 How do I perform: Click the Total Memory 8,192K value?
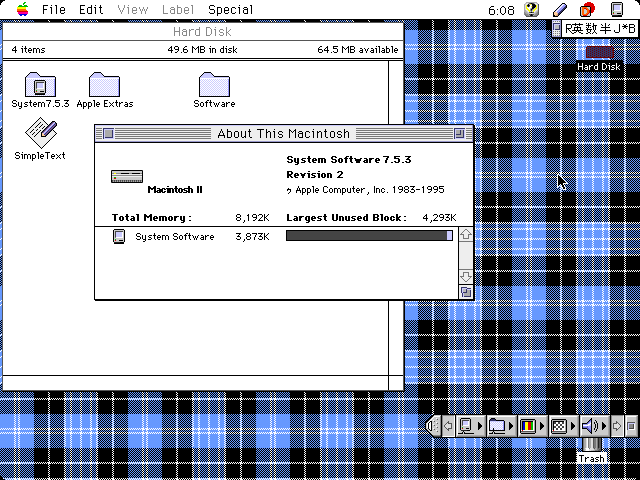click(x=252, y=218)
